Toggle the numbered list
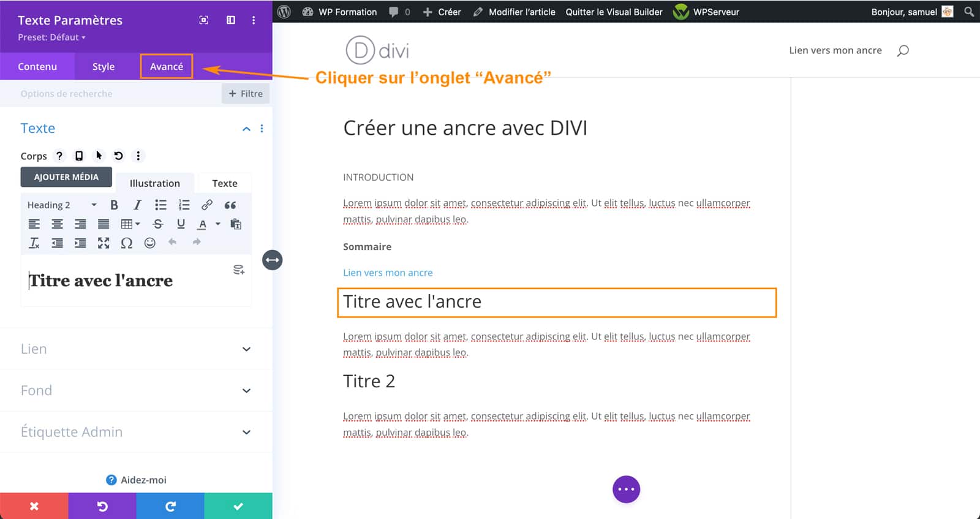Image resolution: width=980 pixels, height=519 pixels. click(184, 205)
